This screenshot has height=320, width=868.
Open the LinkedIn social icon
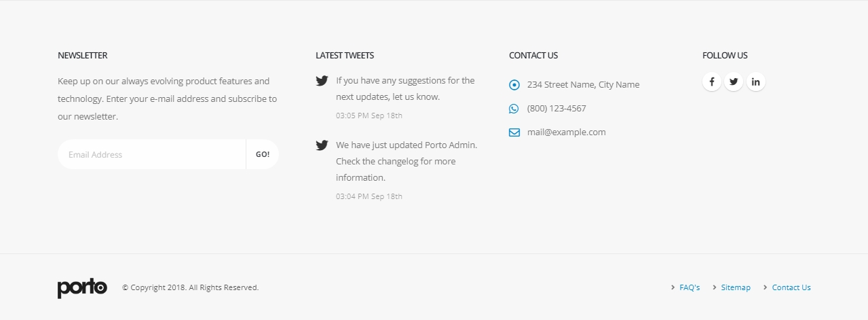755,82
